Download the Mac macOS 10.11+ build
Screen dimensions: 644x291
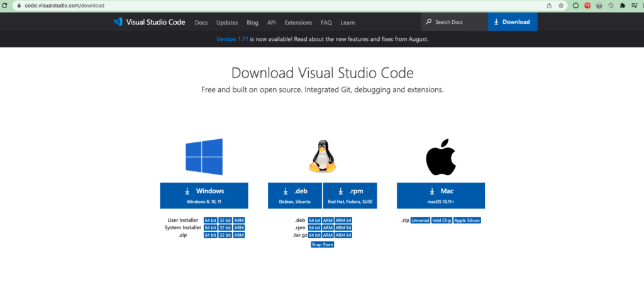pos(441,195)
